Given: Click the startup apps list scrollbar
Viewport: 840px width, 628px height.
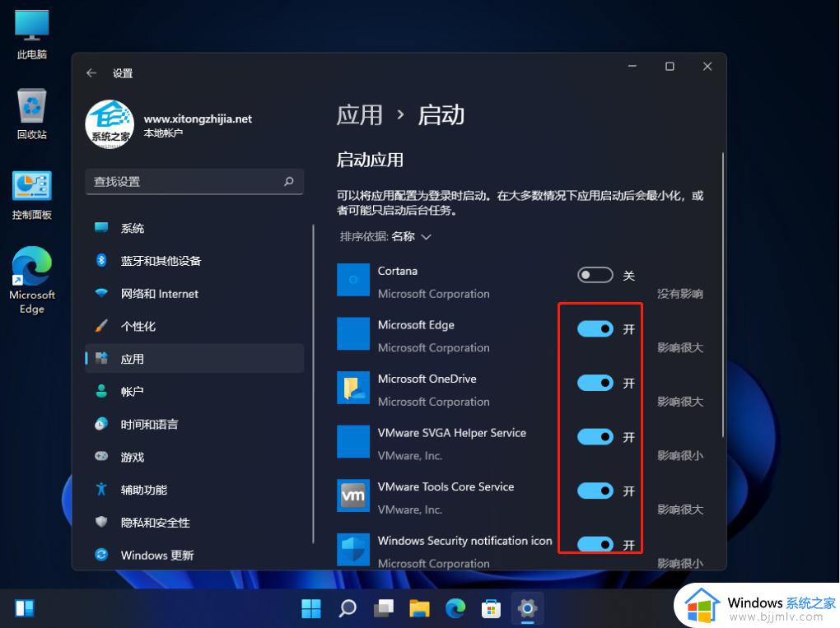Looking at the screenshot, I should coord(723,295).
